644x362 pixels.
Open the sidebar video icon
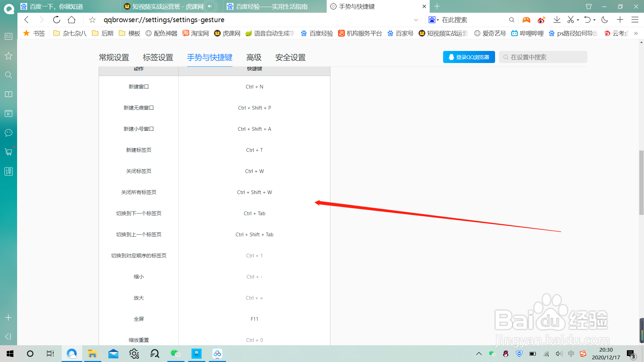point(8,113)
